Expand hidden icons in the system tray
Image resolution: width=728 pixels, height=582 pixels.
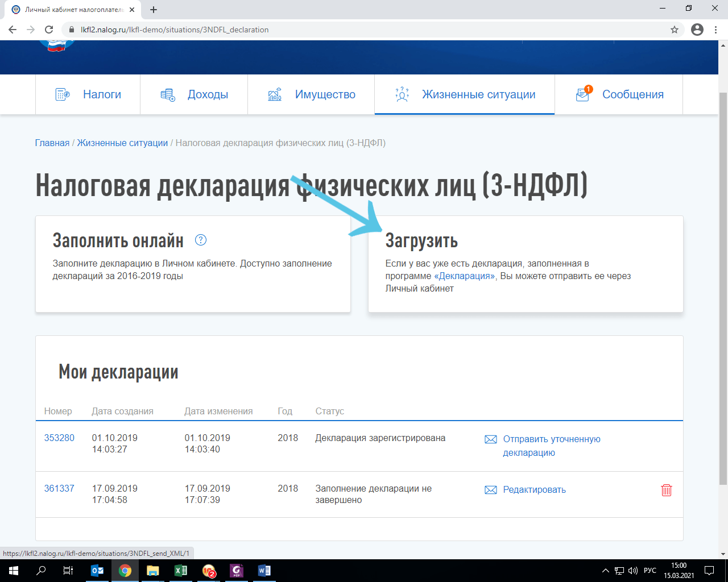[x=605, y=571]
